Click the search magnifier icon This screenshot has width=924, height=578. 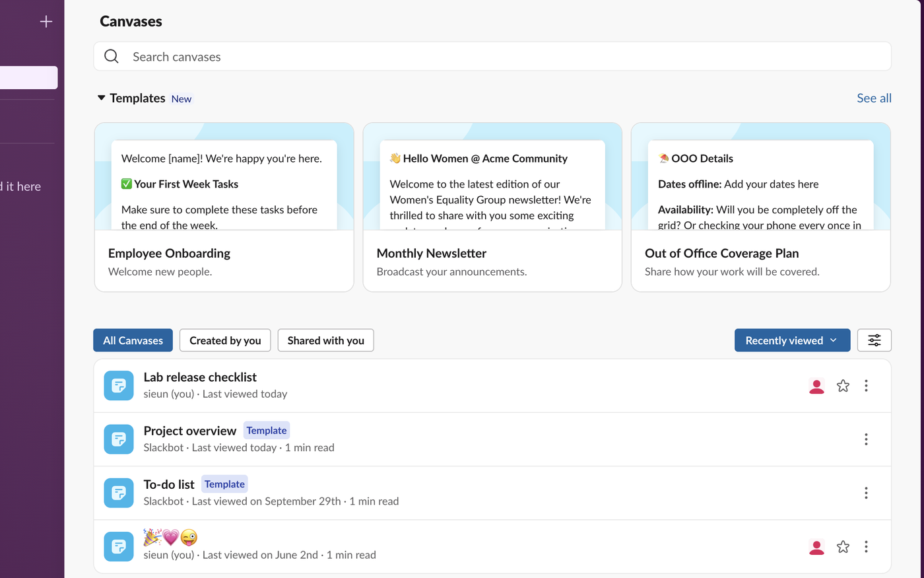[x=112, y=57]
